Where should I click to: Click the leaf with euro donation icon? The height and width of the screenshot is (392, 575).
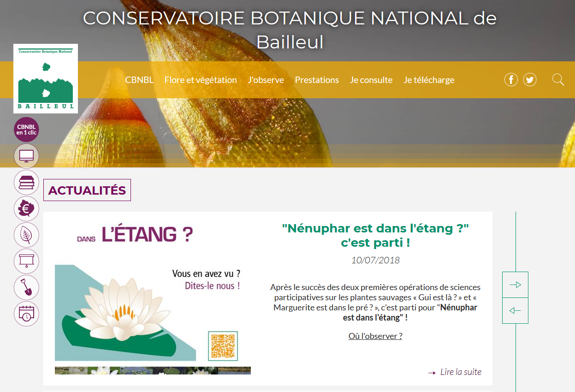[26, 208]
